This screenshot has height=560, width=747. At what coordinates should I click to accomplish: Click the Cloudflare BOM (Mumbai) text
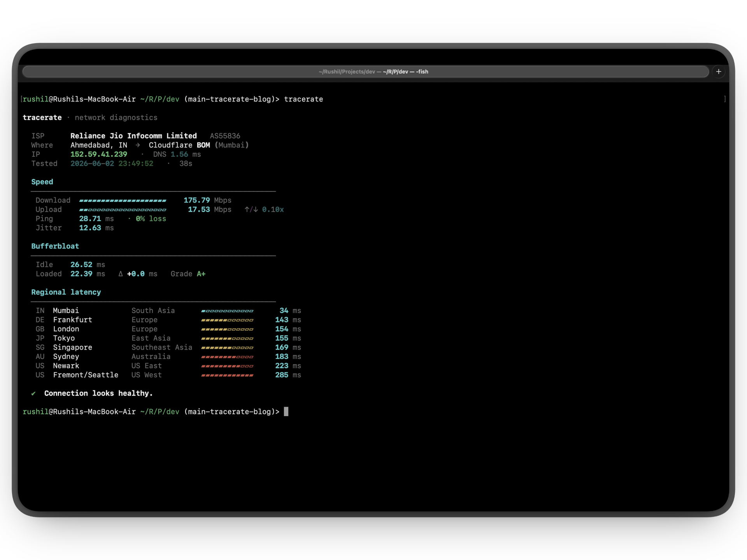pyautogui.click(x=198, y=145)
